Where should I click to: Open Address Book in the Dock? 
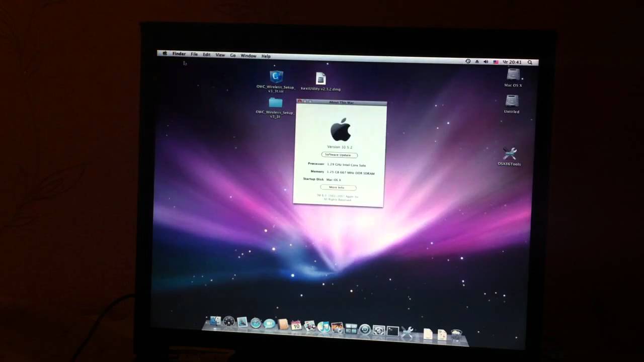click(x=283, y=324)
